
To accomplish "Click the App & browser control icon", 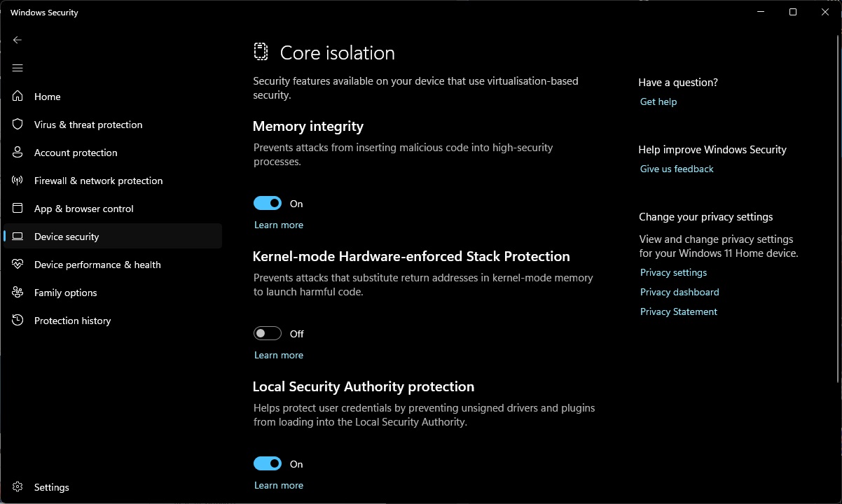I will tap(18, 209).
